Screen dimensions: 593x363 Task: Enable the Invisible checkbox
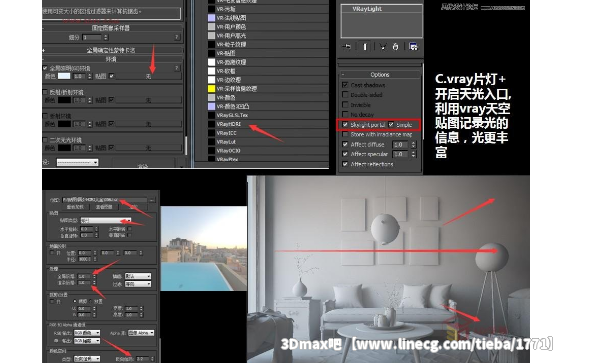(x=345, y=104)
